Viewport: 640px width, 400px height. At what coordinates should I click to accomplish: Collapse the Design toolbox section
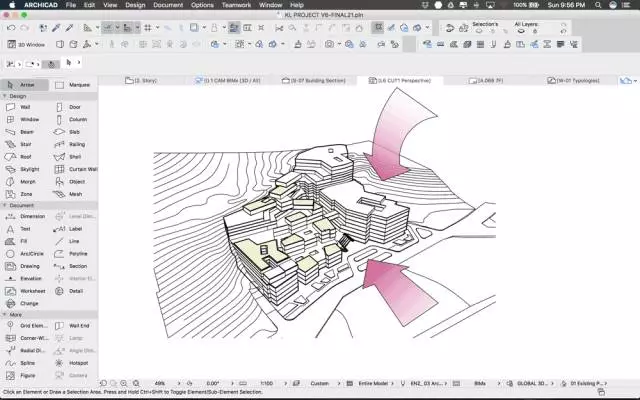tap(4, 96)
